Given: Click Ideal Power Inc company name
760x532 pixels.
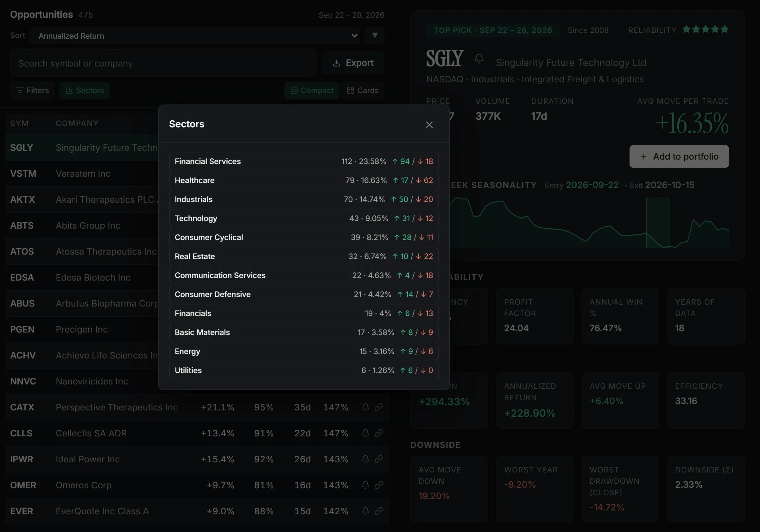Looking at the screenshot, I should 88,459.
